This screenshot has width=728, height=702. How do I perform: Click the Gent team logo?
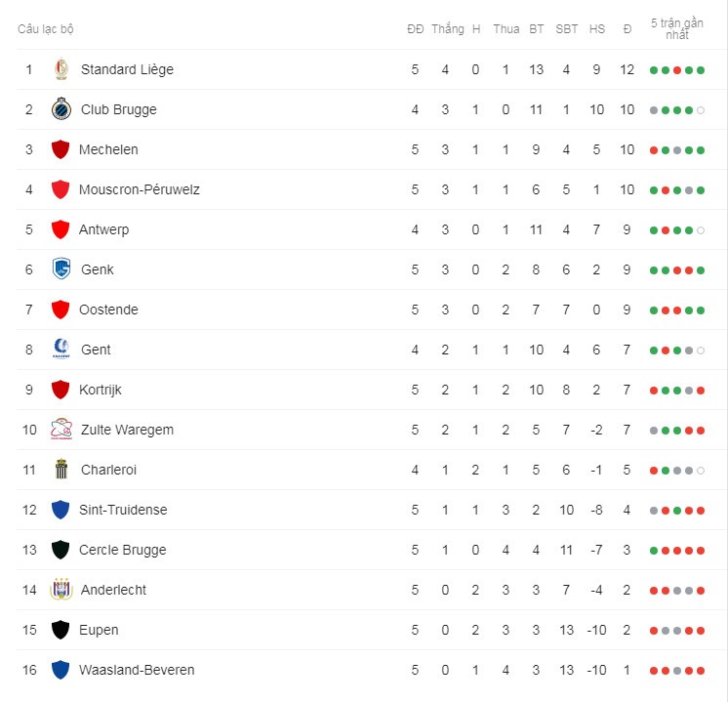[x=61, y=349]
